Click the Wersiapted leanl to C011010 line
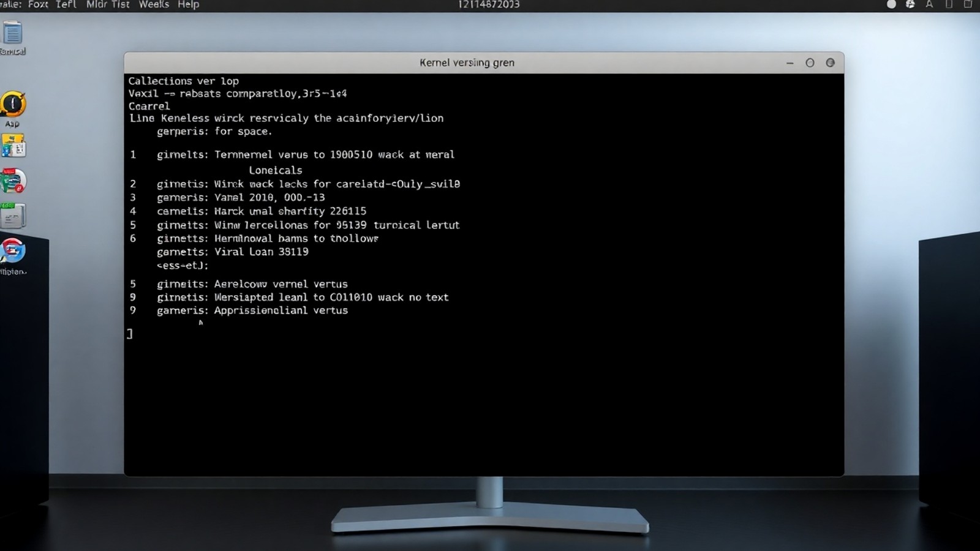 (289, 298)
